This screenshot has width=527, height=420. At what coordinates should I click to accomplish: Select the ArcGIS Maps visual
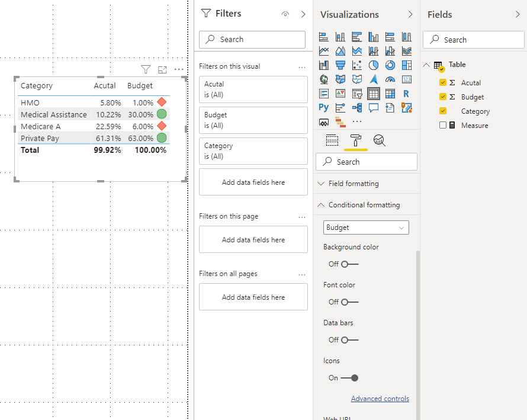click(407, 108)
